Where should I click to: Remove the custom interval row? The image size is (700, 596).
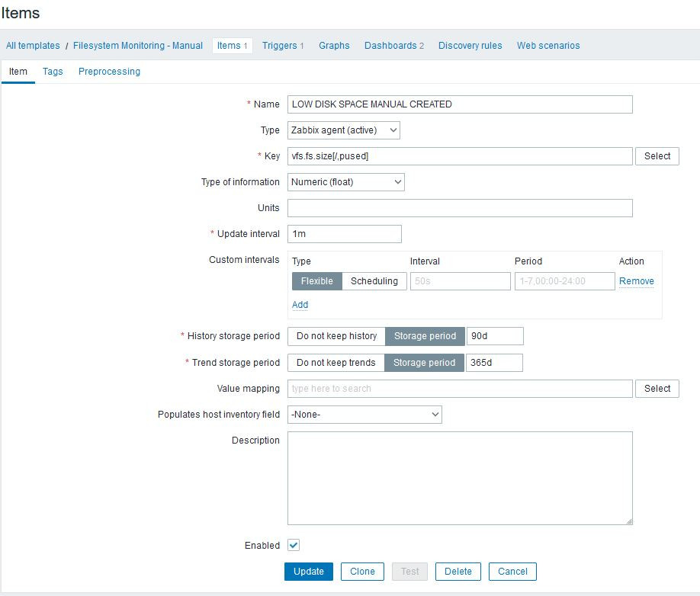pos(636,281)
